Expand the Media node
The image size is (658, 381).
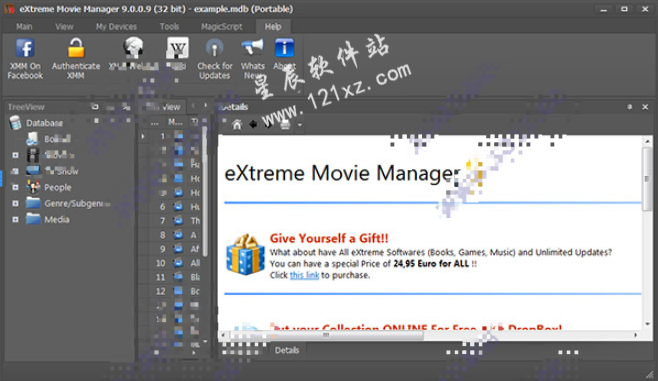pos(15,219)
